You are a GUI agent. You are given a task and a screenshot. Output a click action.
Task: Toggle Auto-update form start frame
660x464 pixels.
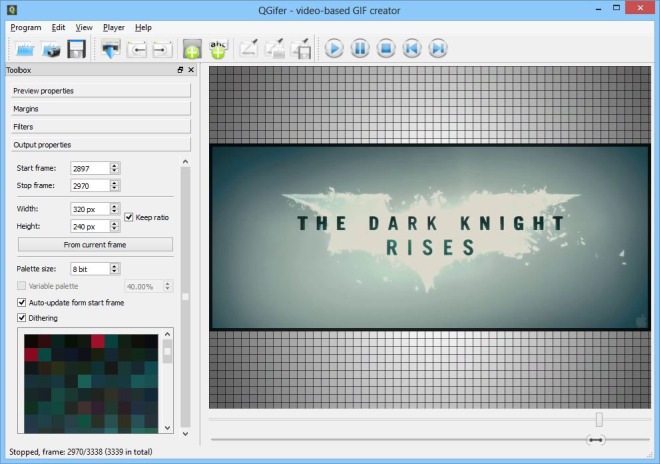[21, 302]
